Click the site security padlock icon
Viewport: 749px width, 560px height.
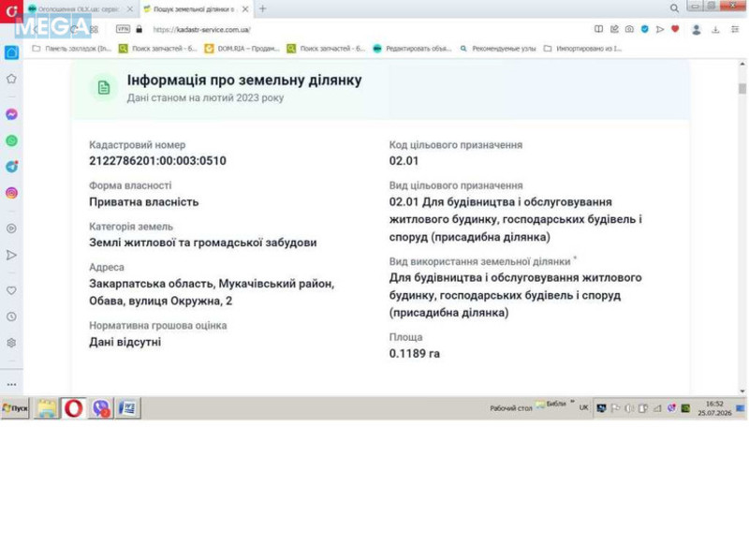pyautogui.click(x=139, y=29)
